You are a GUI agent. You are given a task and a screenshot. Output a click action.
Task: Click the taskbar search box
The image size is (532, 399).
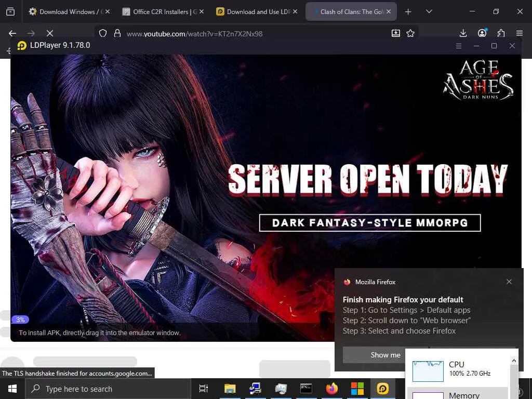pyautogui.click(x=108, y=389)
